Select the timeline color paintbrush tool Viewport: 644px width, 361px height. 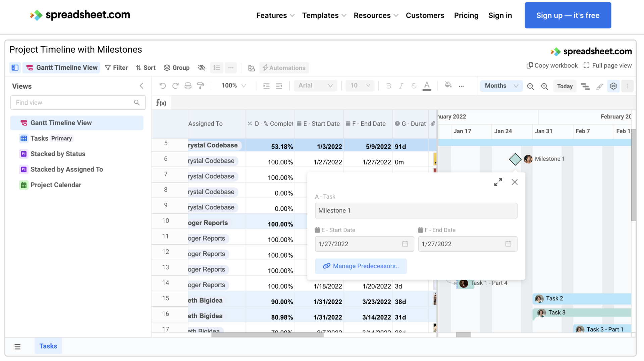coord(599,86)
